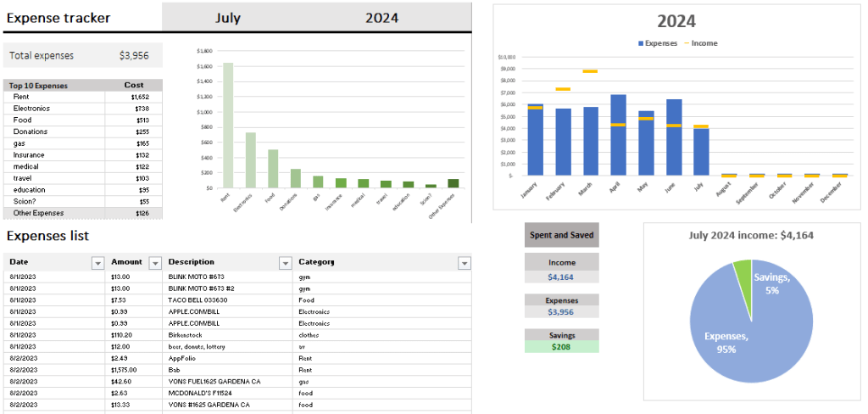Viewport: 868px width, 414px height.
Task: Click the Spent and Saved header box
Action: [x=561, y=235]
